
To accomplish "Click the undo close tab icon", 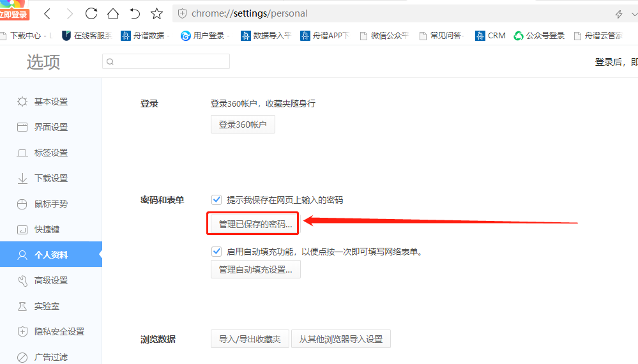I will (x=135, y=13).
